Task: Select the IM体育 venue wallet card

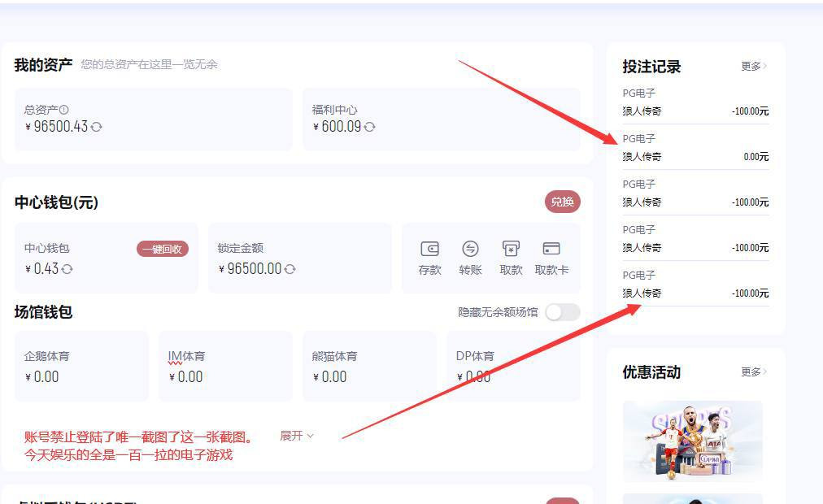Action: pyautogui.click(x=225, y=367)
